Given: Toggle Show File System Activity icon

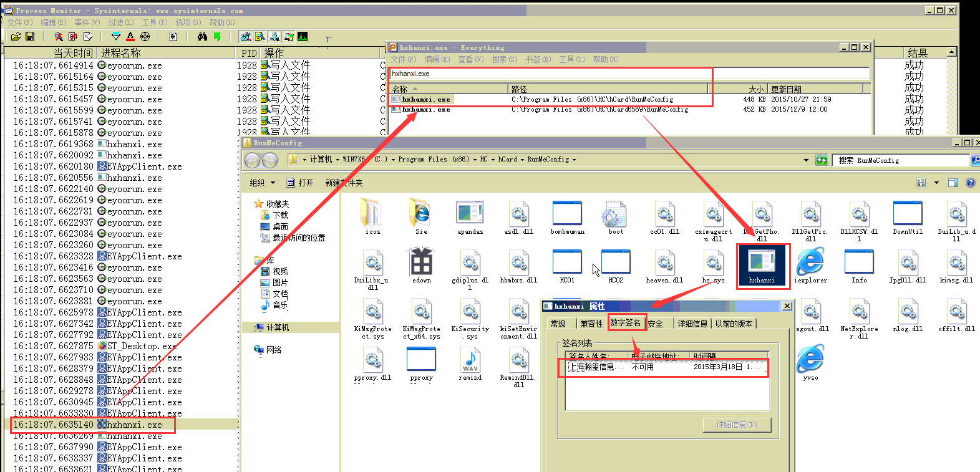Looking at the screenshot, I should 260,37.
